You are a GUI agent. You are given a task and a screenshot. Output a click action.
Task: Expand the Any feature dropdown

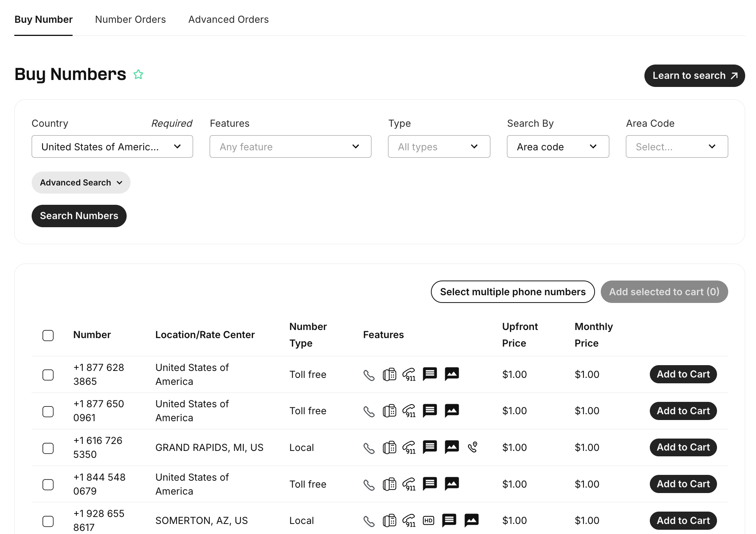coord(290,146)
